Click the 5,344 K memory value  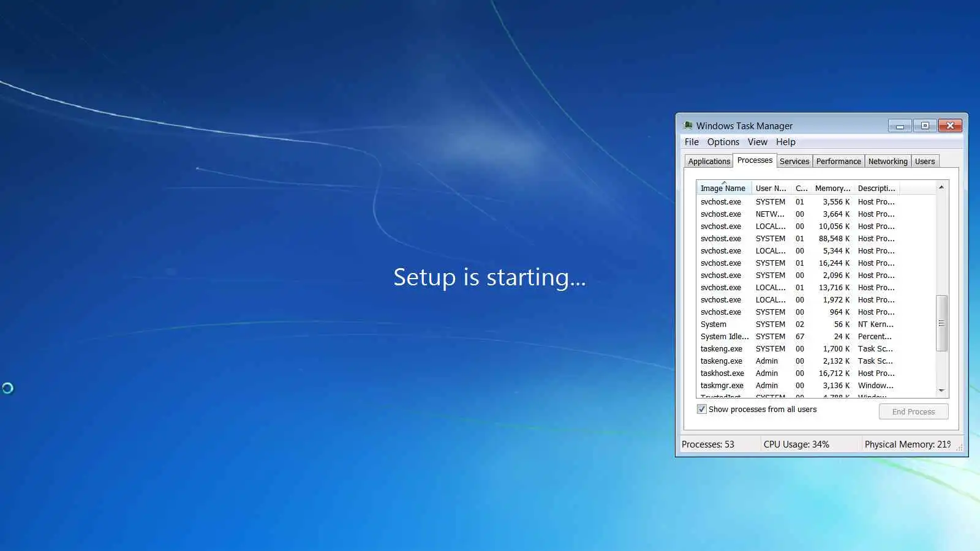pos(836,251)
